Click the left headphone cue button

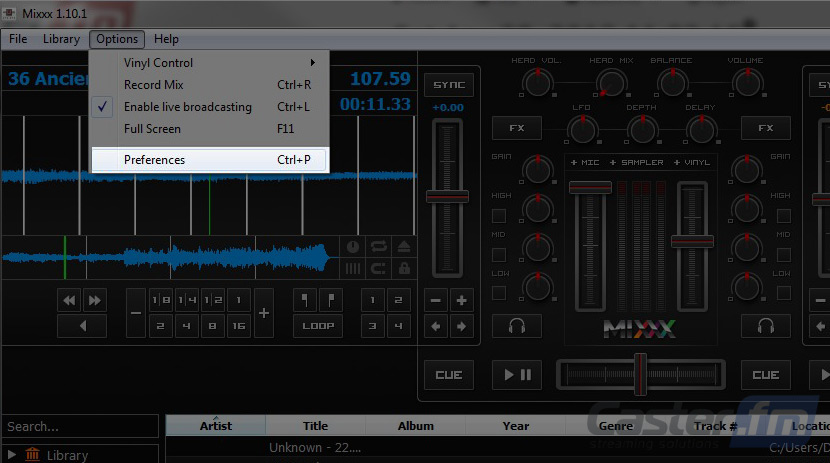pyautogui.click(x=517, y=326)
